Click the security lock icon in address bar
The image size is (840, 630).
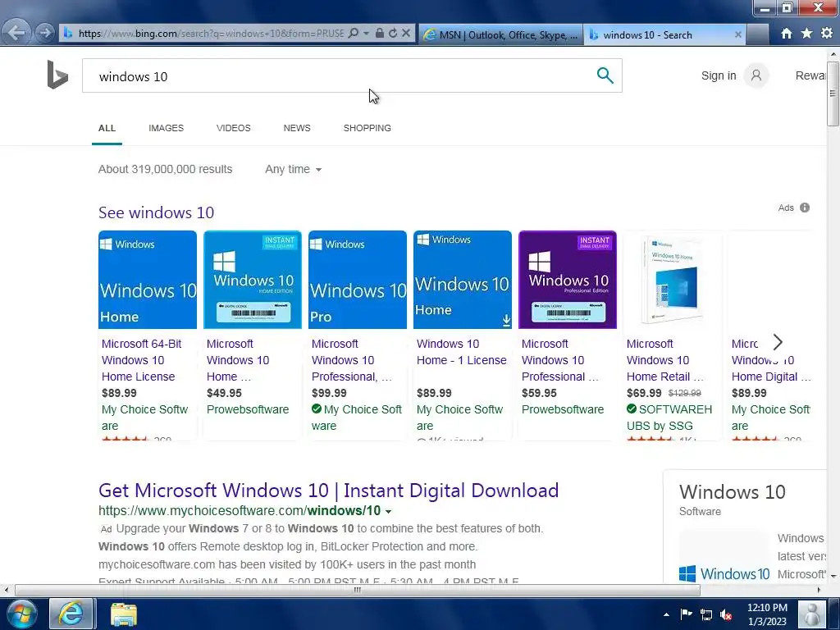(379, 33)
